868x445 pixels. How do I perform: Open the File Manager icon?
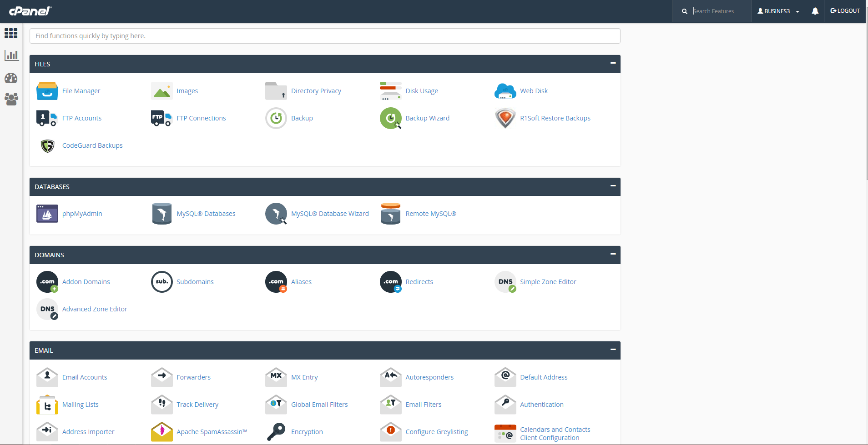[x=47, y=91]
